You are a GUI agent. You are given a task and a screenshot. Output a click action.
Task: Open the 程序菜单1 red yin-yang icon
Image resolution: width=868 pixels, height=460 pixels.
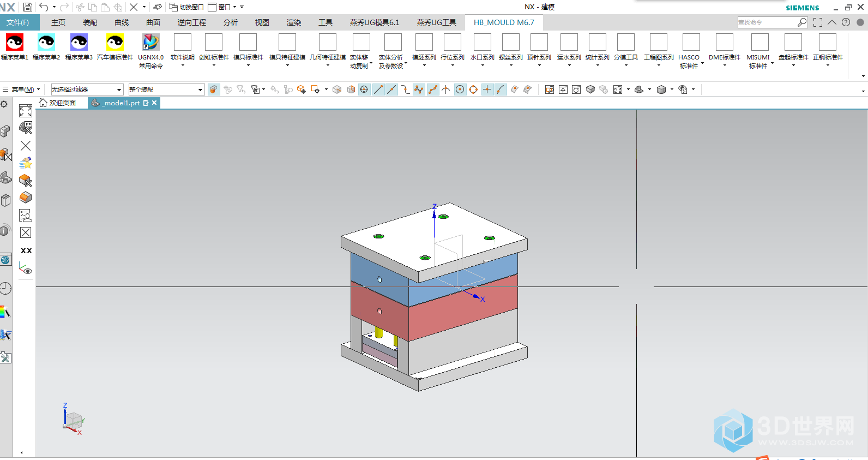15,42
